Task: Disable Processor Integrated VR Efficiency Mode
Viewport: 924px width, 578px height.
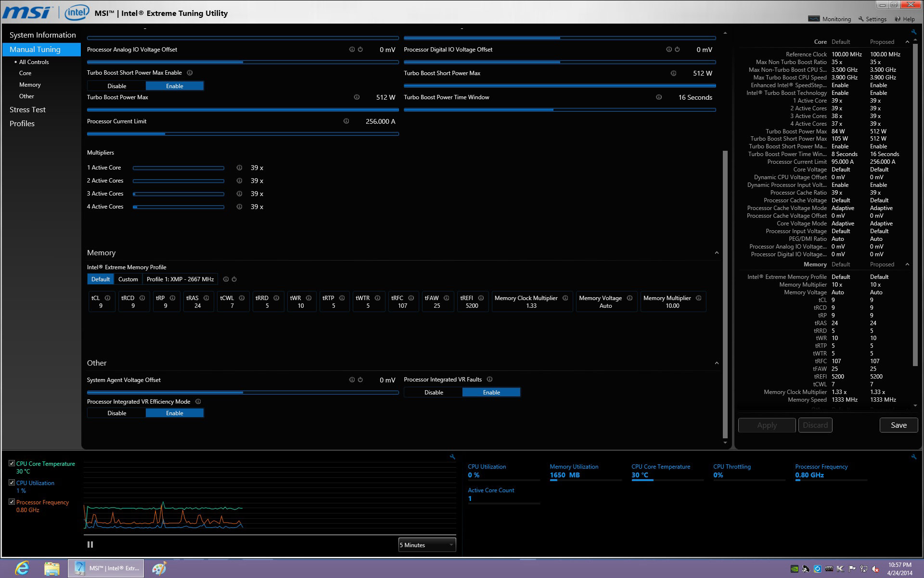Action: click(116, 413)
